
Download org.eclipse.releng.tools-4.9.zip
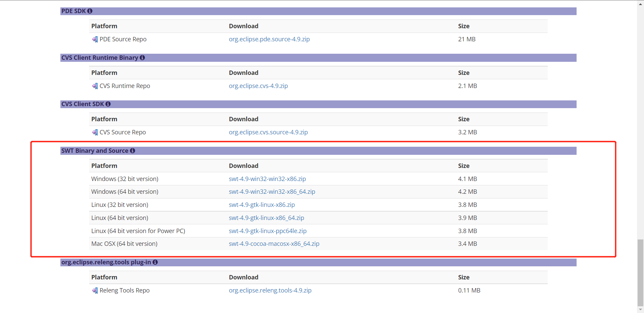coord(270,290)
